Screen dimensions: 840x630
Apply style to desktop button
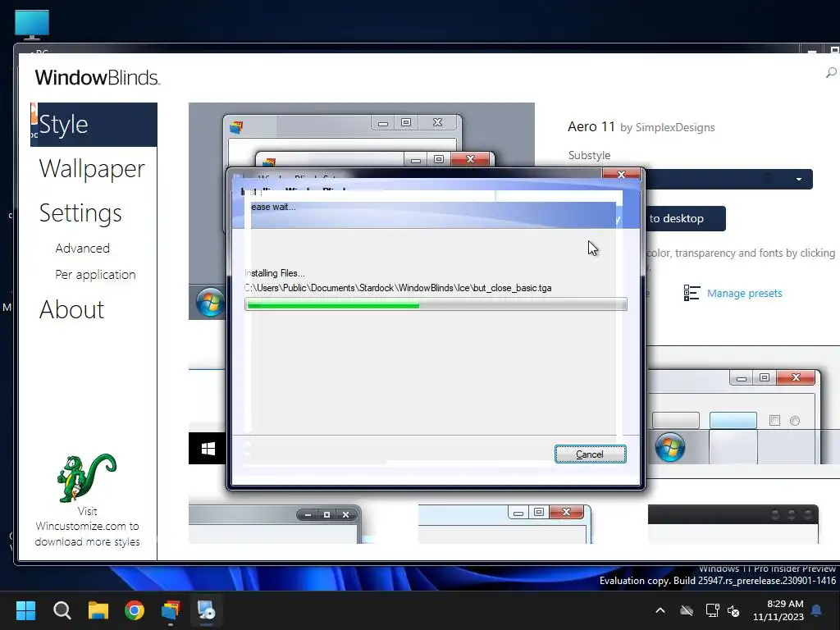click(x=685, y=218)
